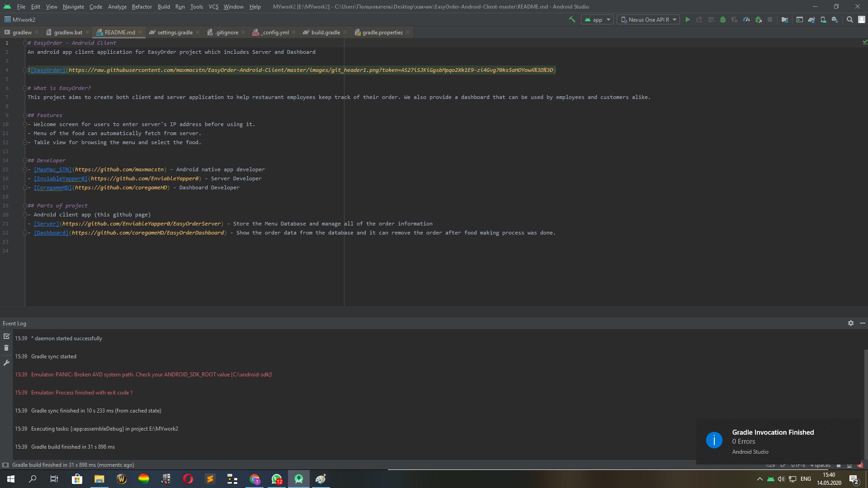868x488 pixels.
Task: Open the File menu
Action: pyautogui.click(x=21, y=7)
